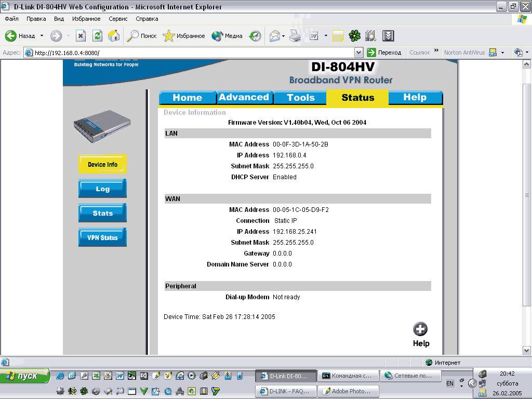Open the History clock icon
Image resolution: width=532 pixels, height=399 pixels.
[x=255, y=36]
